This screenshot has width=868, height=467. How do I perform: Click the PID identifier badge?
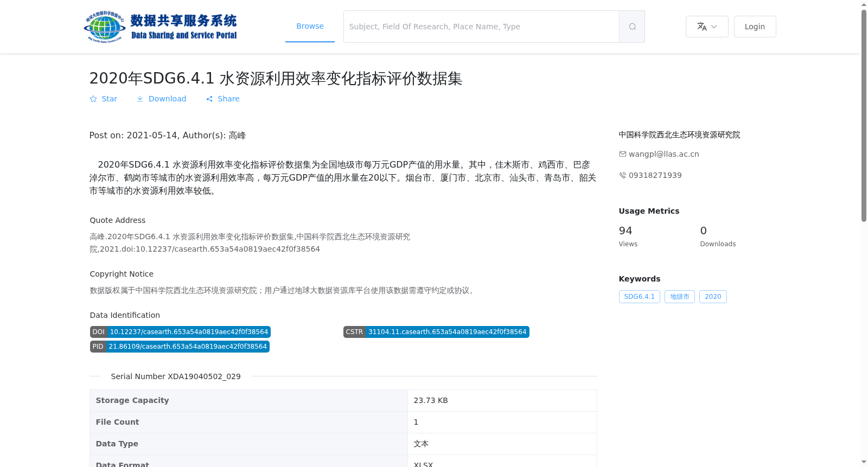click(180, 347)
